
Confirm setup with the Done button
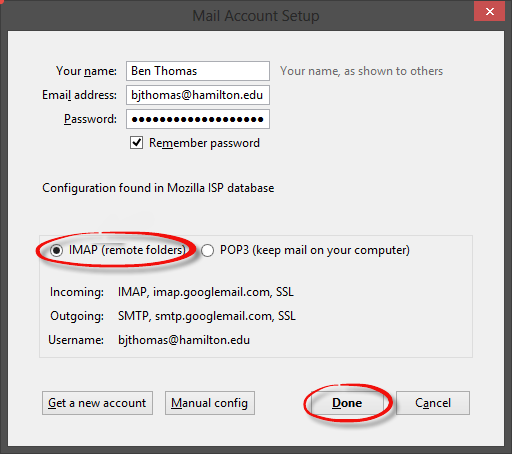(x=347, y=403)
